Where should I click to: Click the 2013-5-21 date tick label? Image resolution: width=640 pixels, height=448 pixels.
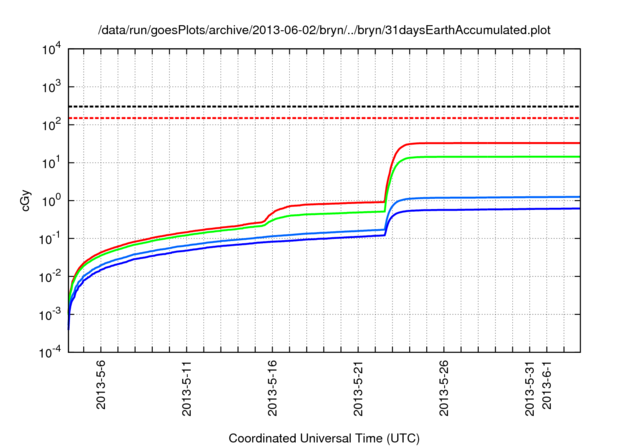(x=358, y=388)
